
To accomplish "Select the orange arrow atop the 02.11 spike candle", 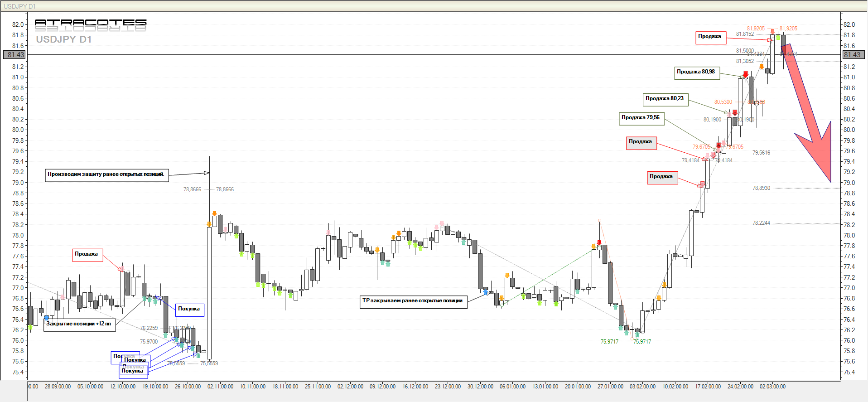I will pos(214,213).
